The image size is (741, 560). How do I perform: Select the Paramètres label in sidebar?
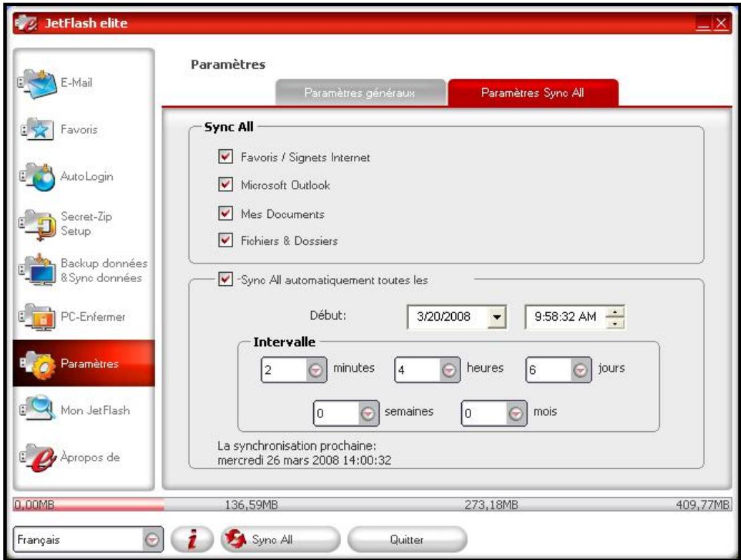pos(89,364)
